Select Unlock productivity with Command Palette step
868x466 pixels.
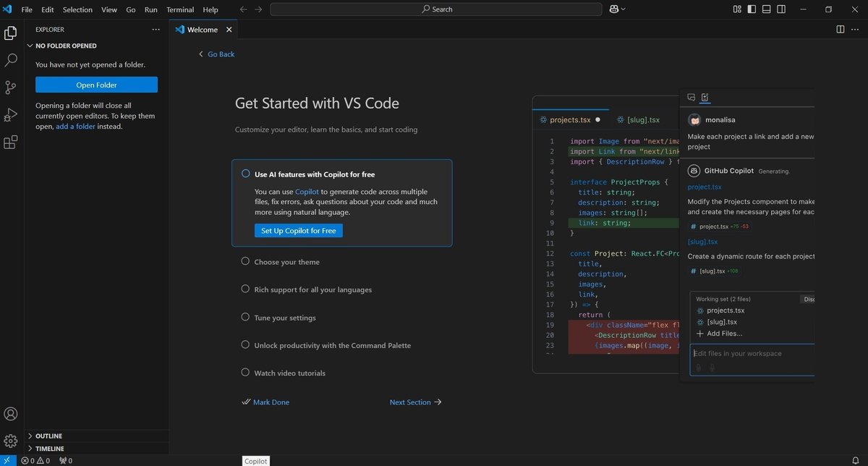pos(332,345)
